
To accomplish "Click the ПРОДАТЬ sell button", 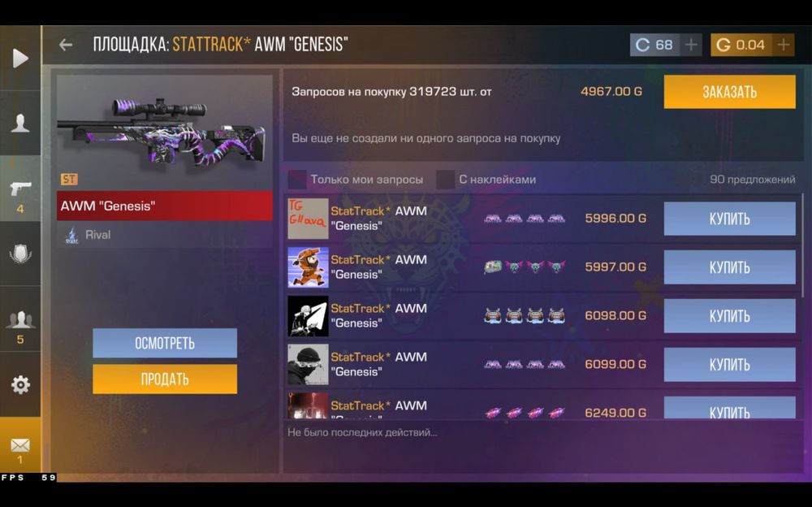I will (x=165, y=379).
